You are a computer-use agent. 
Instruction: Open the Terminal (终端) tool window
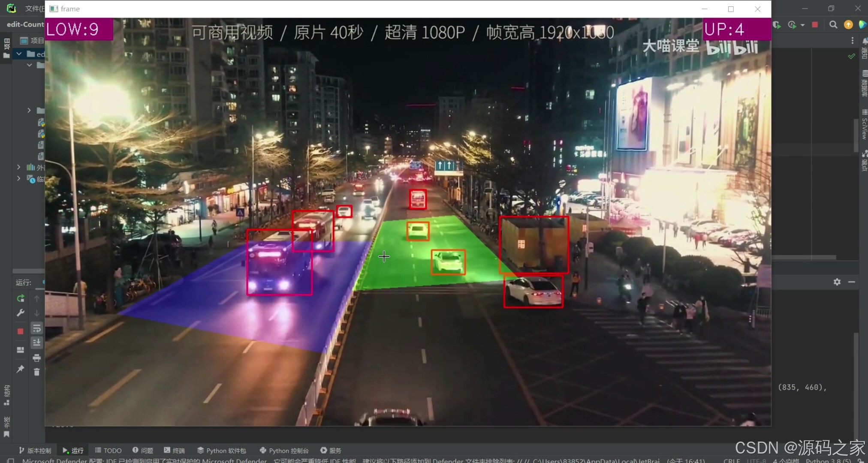[175, 451]
